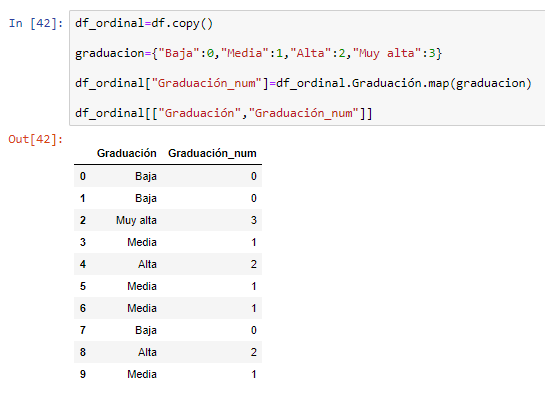545x398 pixels.
Task: Click the Alta cell in row 4
Action: pos(147,264)
